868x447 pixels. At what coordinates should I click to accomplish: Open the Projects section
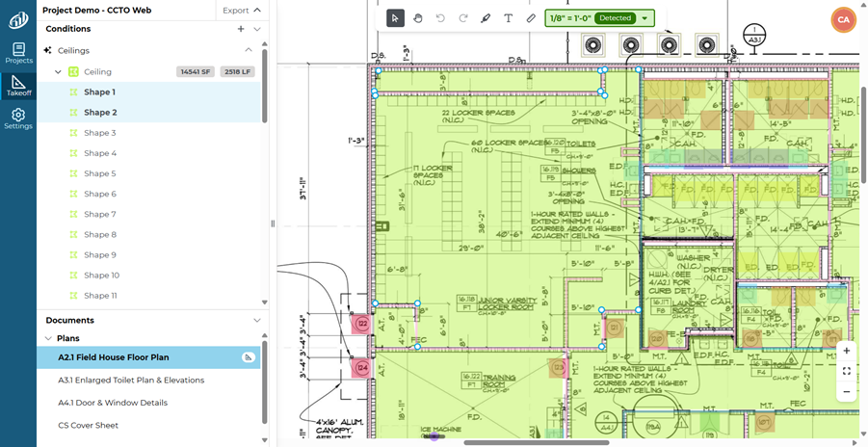pos(18,53)
